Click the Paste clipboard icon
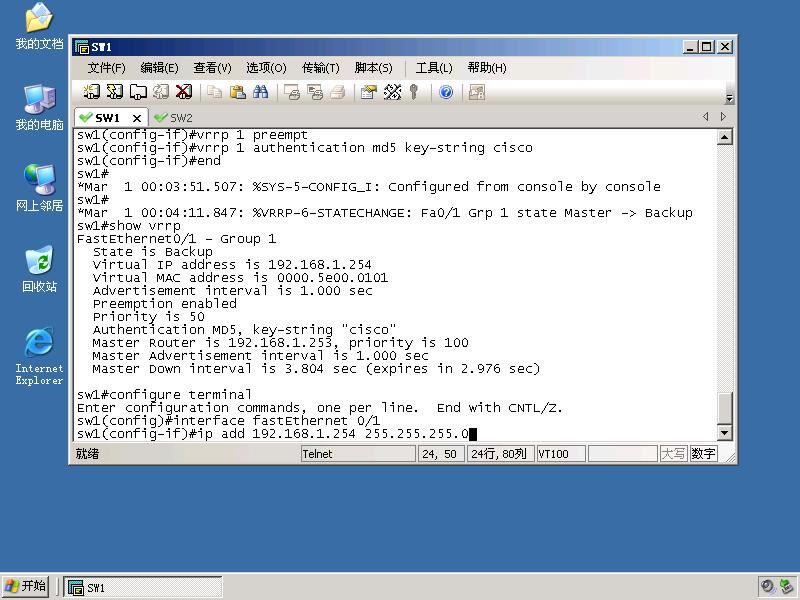This screenshot has height=600, width=800. [237, 92]
